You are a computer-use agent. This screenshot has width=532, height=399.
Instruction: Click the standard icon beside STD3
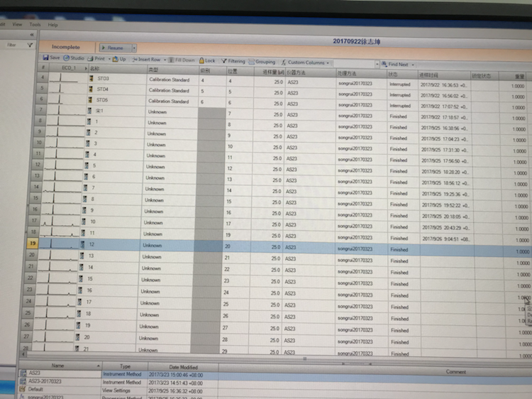[x=91, y=78]
